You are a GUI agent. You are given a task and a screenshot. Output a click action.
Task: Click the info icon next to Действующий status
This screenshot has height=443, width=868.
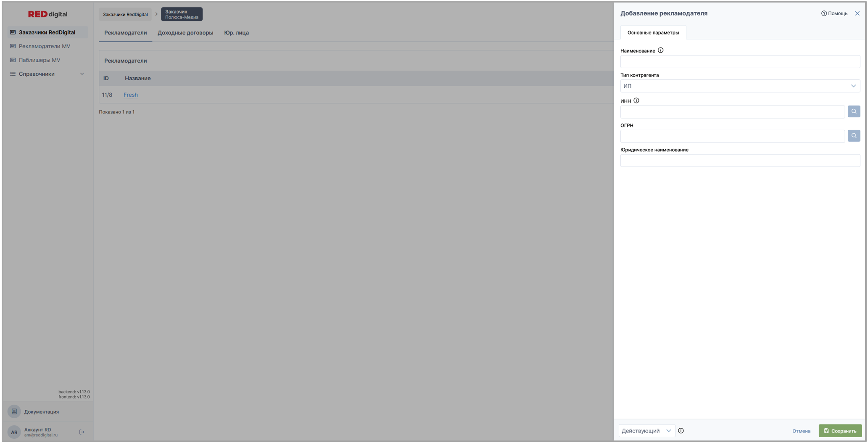(681, 431)
